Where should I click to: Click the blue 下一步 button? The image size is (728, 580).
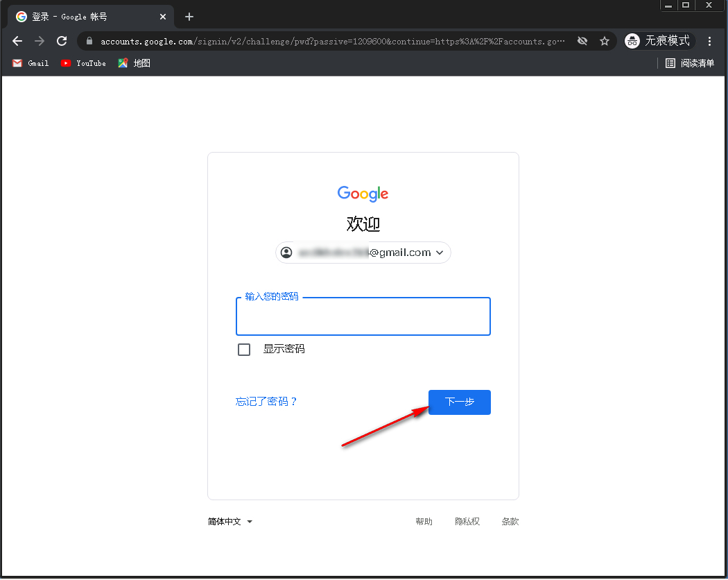[x=460, y=402]
